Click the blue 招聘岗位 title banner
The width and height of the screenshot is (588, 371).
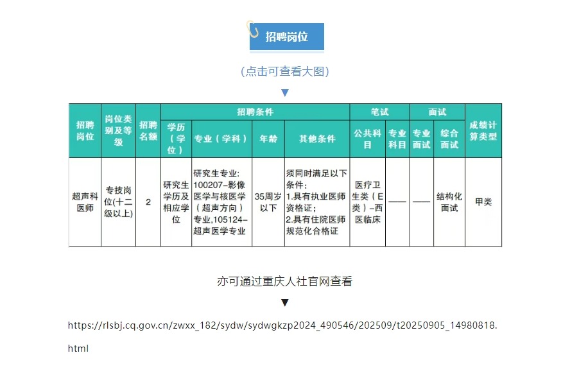[x=287, y=37]
